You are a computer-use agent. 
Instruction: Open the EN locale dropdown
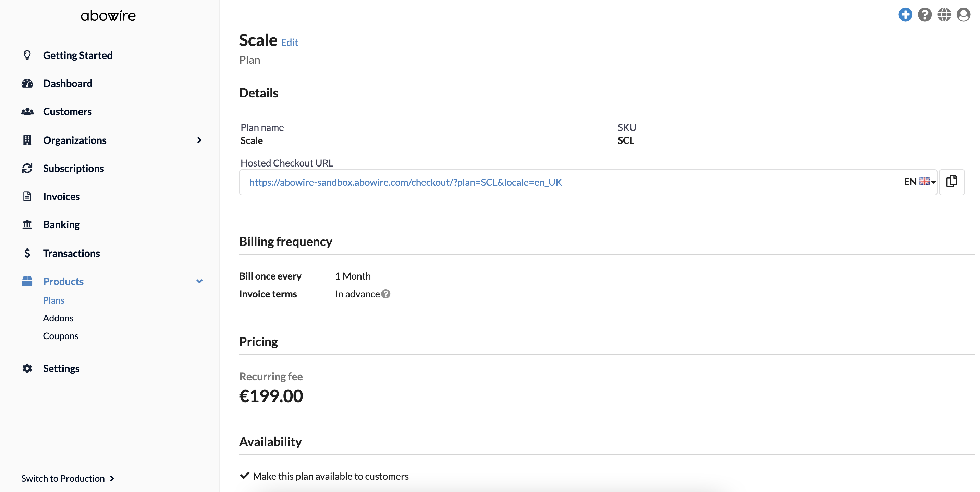919,182
